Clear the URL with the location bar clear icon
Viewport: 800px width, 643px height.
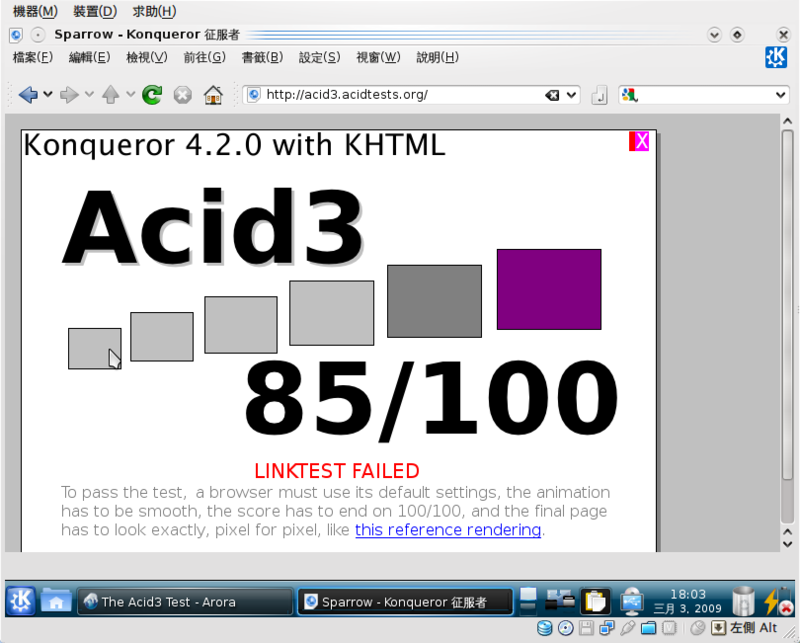click(552, 95)
